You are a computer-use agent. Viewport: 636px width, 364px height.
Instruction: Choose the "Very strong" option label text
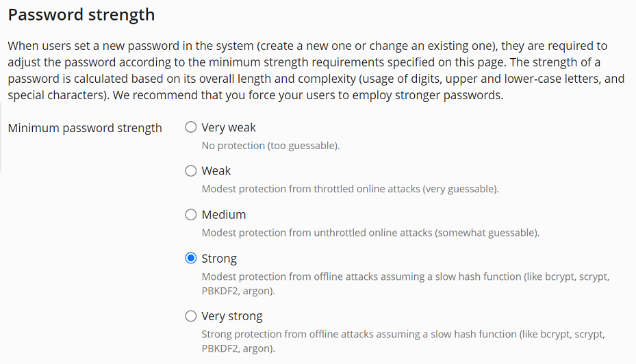click(x=232, y=316)
